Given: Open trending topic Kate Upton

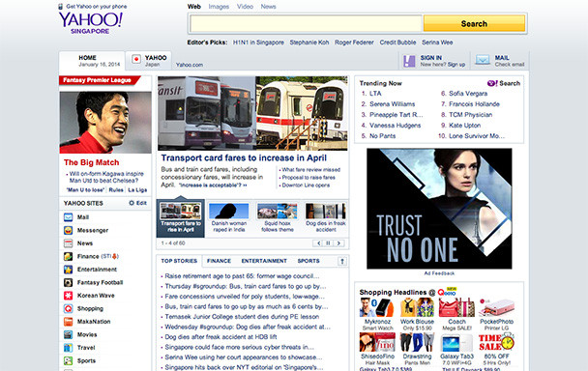Looking at the screenshot, I should [464, 126].
